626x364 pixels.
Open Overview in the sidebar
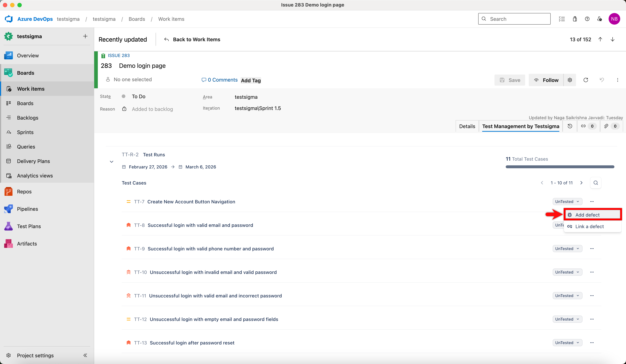click(x=47, y=55)
